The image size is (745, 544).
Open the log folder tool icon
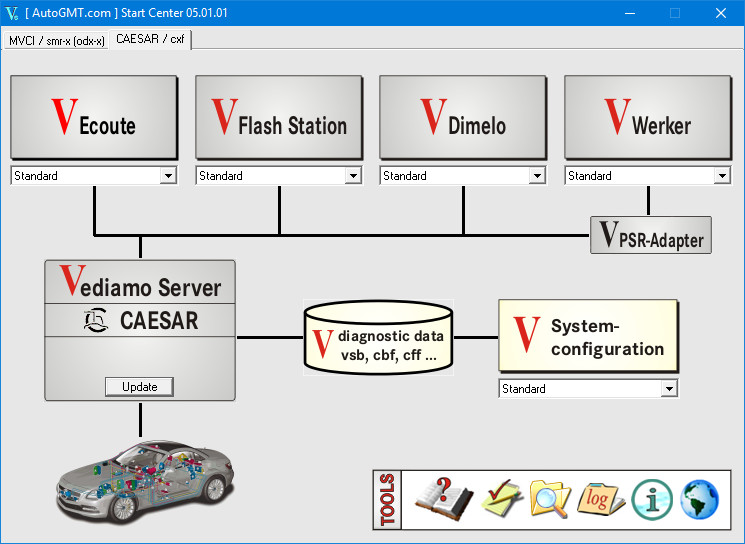(601, 499)
